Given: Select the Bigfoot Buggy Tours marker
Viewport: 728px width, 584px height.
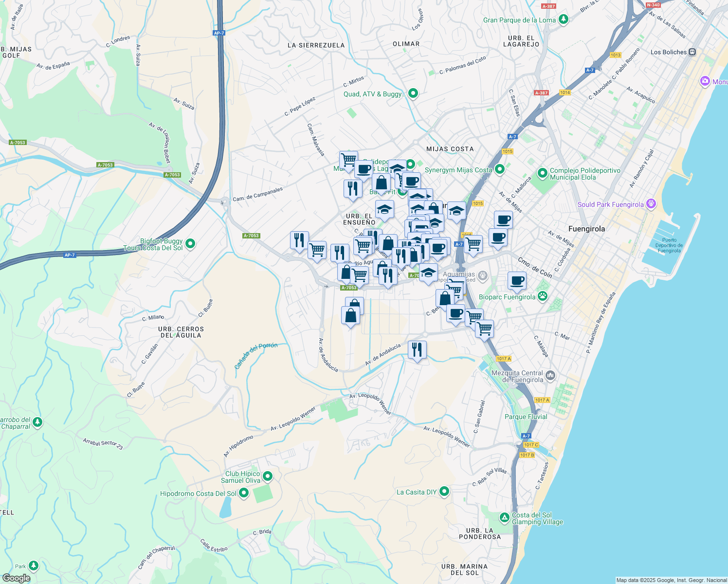Looking at the screenshot, I should (190, 243).
